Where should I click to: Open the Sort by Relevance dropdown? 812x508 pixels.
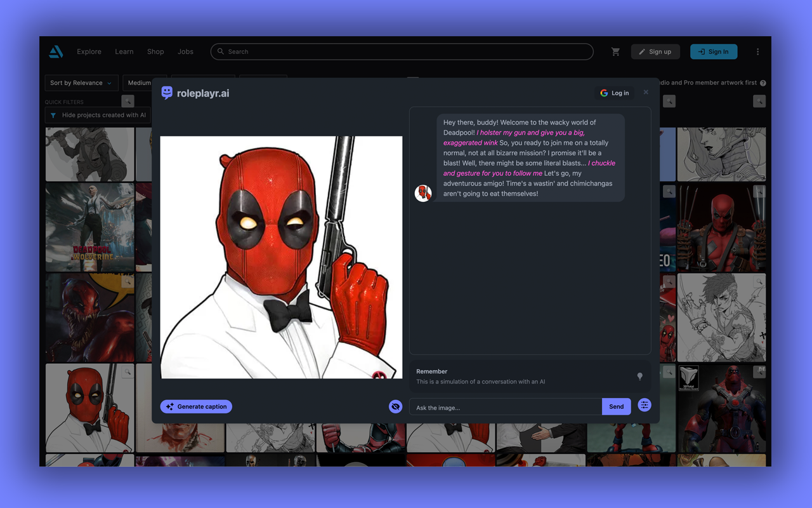pyautogui.click(x=81, y=83)
